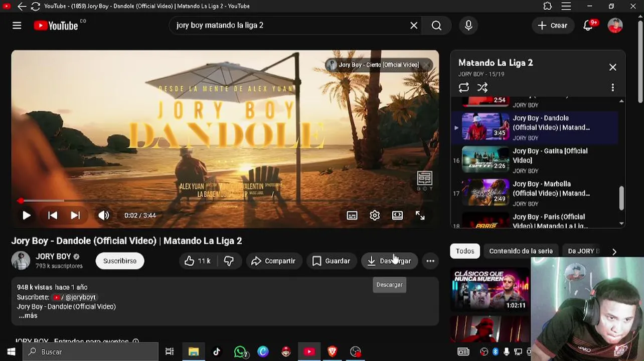This screenshot has width=644, height=361.
Task: Open the account avatar menu
Action: (615, 26)
